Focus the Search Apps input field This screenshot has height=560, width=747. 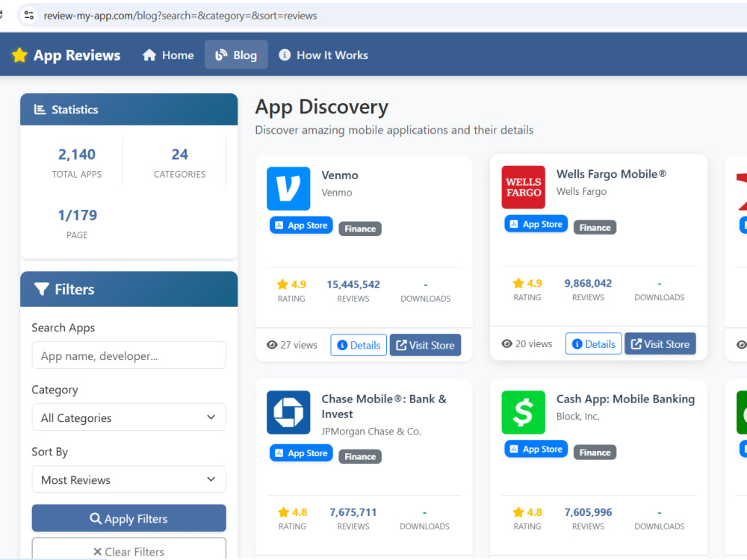[129, 355]
